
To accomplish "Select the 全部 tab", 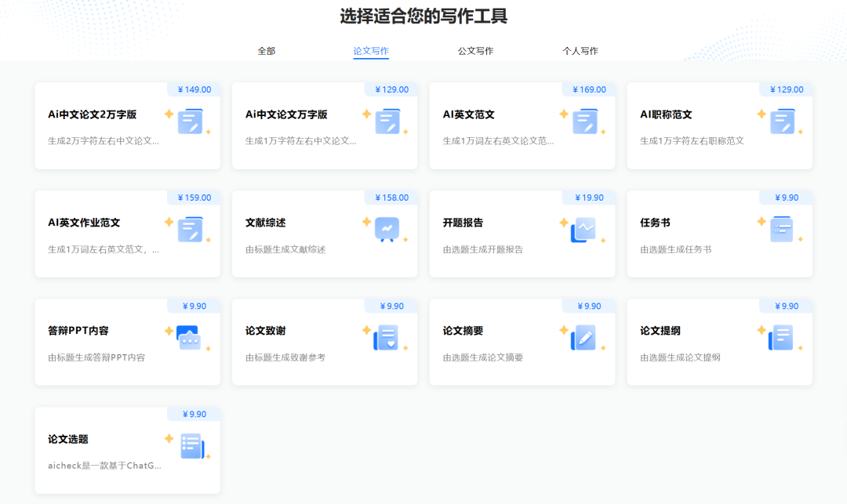I will click(265, 49).
